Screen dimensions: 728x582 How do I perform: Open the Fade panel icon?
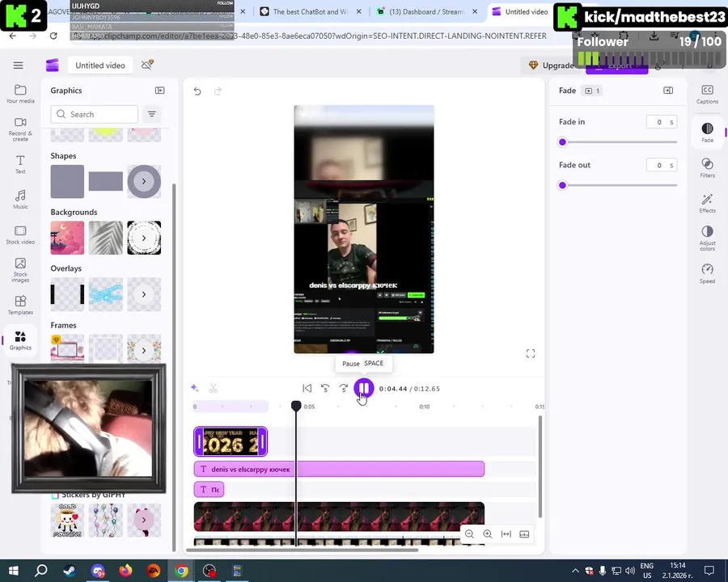point(707,133)
